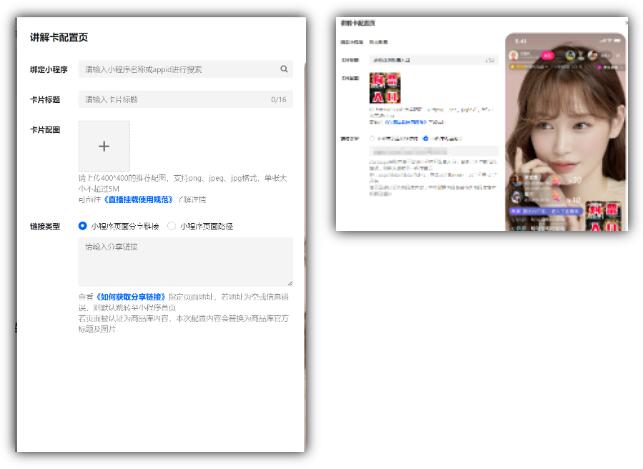Image resolution: width=643 pixels, height=469 pixels.
Task: Tap the pink follow button in phone preview
Action: click(547, 55)
